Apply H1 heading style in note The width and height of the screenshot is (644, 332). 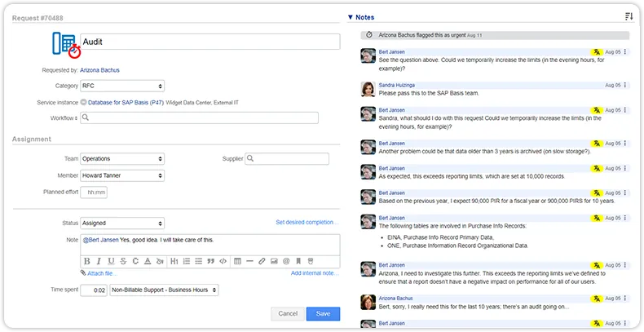pyautogui.click(x=174, y=261)
